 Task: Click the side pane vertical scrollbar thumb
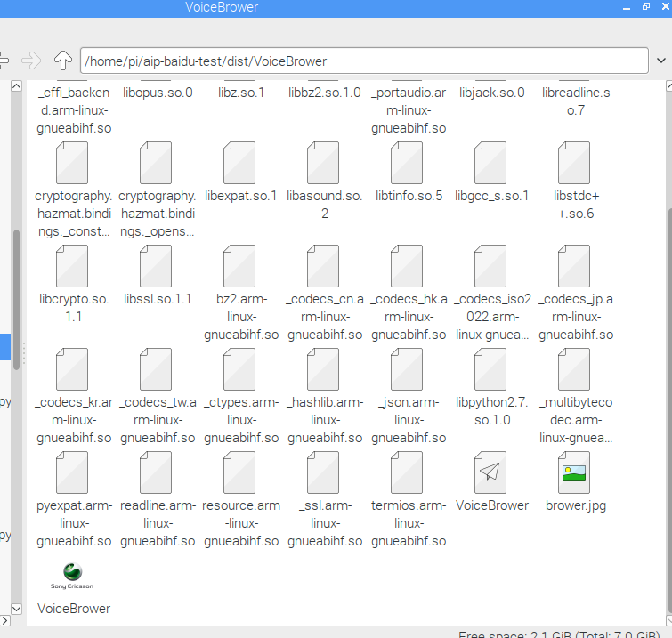[x=16, y=300]
